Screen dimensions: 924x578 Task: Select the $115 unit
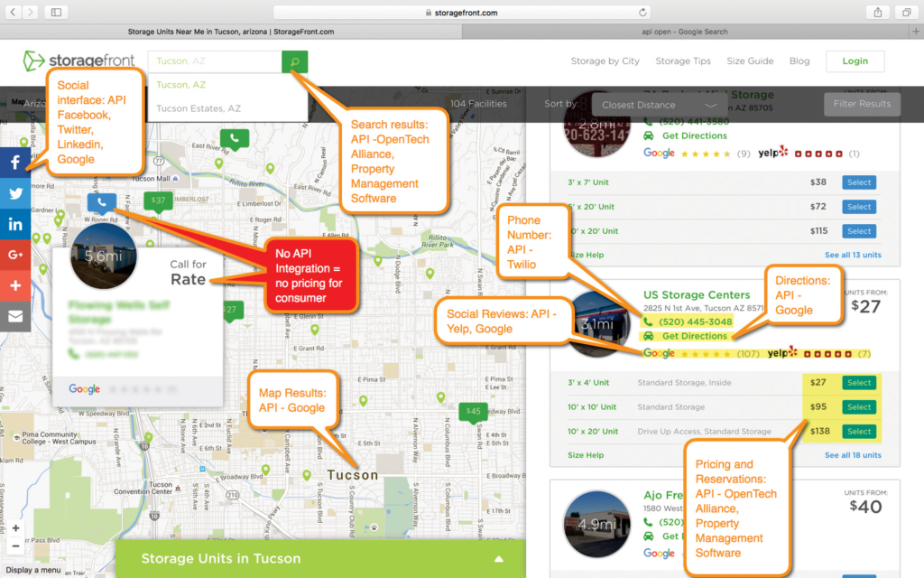click(x=859, y=231)
